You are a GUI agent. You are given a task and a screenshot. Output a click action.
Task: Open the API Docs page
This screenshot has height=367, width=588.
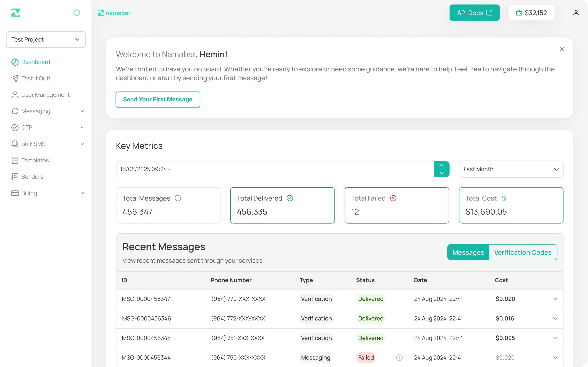(x=474, y=13)
